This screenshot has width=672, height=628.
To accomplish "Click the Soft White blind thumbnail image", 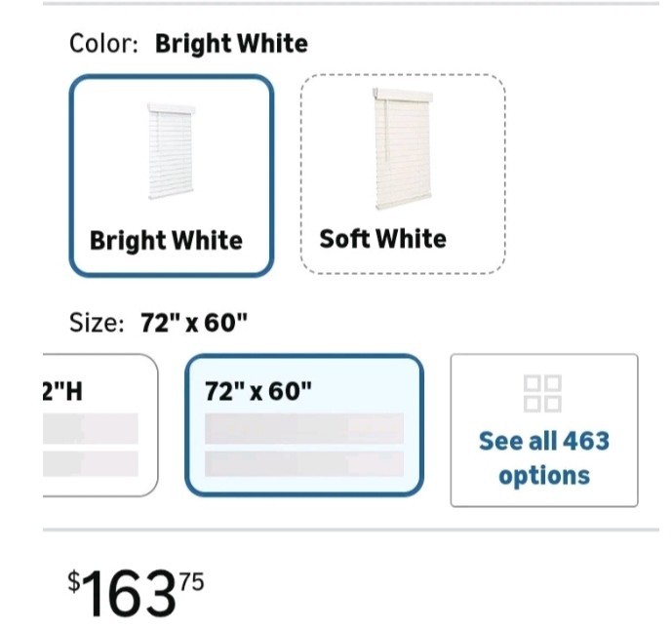I will [402, 148].
